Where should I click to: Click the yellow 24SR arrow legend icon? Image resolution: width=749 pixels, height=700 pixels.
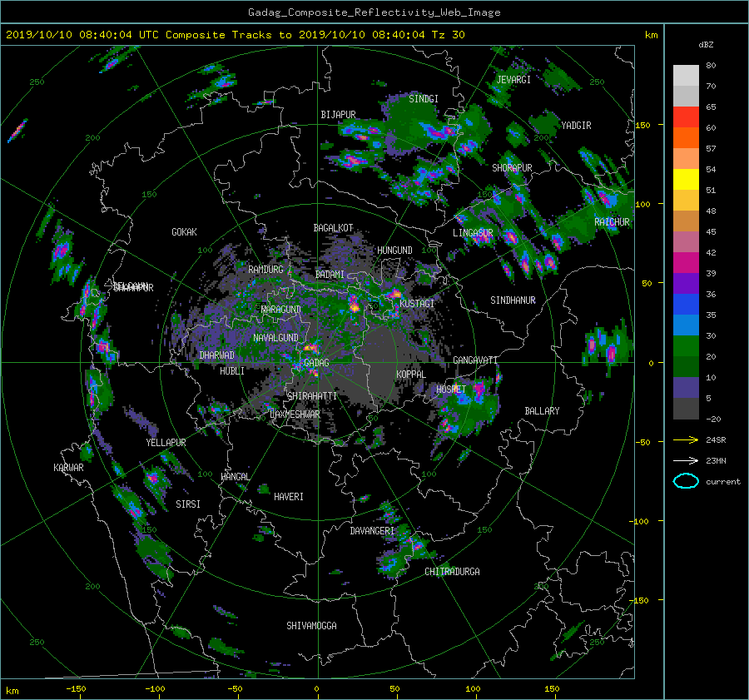point(686,439)
